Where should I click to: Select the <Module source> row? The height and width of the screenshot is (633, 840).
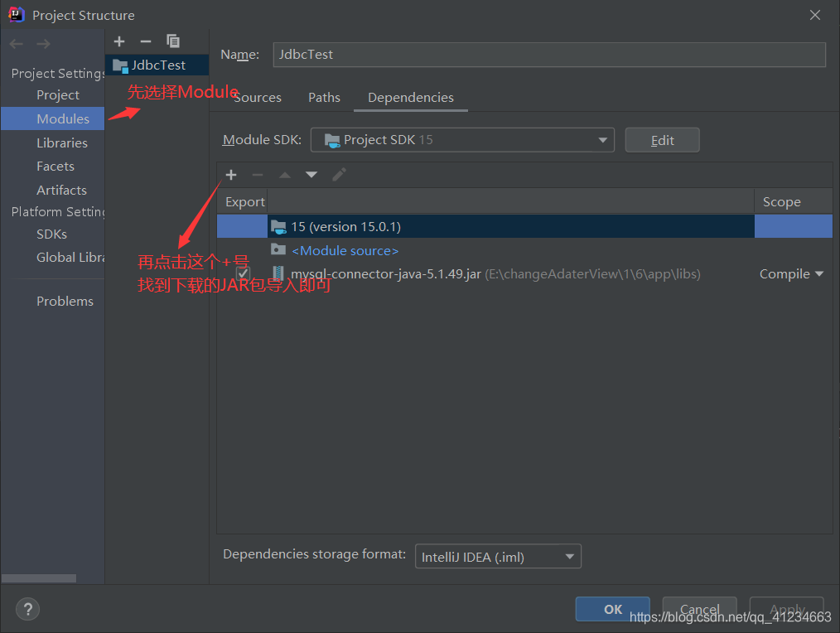(x=524, y=250)
